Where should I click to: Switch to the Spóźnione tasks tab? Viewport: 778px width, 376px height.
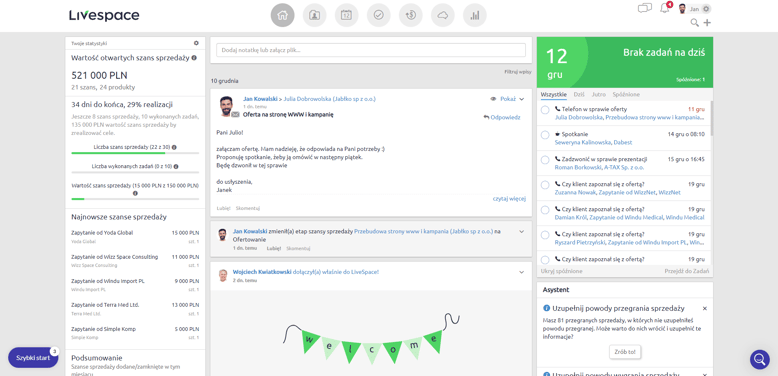626,94
